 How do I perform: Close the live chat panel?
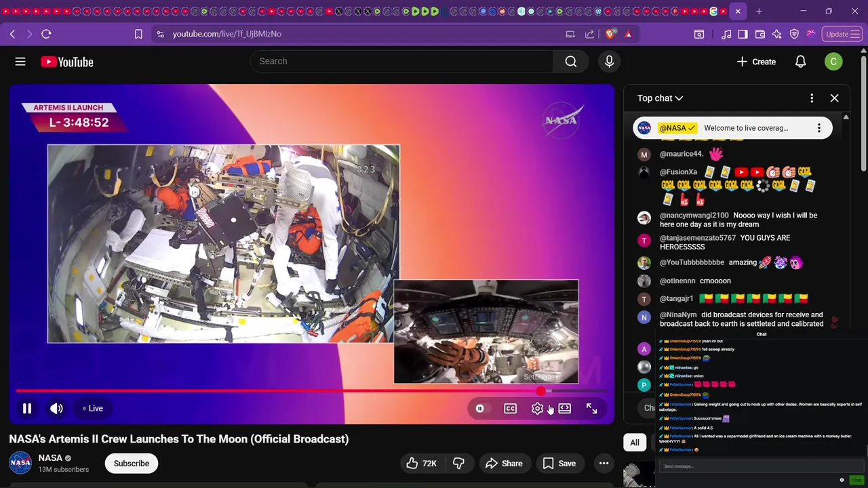coord(834,98)
